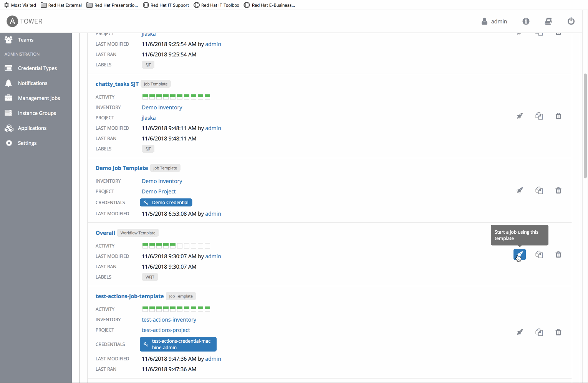Viewport: 588px width, 383px height.
Task: Launch the Demo Job Template
Action: coord(520,190)
